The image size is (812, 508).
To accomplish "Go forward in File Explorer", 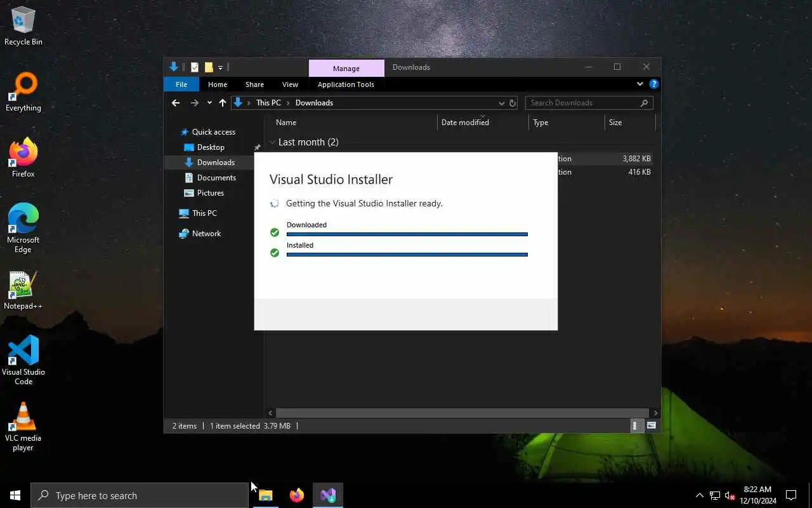I will tap(194, 103).
